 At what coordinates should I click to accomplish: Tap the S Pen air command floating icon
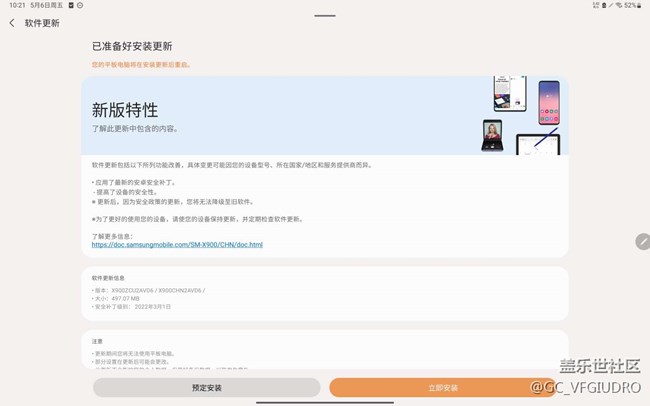(642, 242)
